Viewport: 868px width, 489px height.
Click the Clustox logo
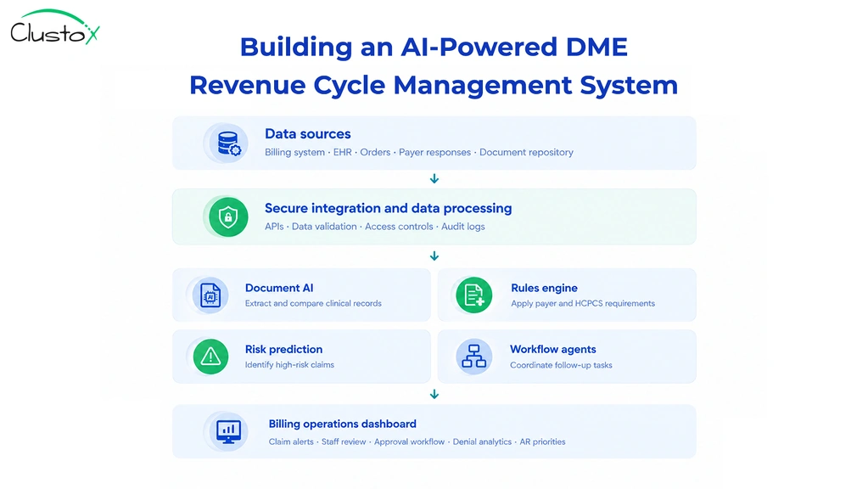pyautogui.click(x=55, y=26)
